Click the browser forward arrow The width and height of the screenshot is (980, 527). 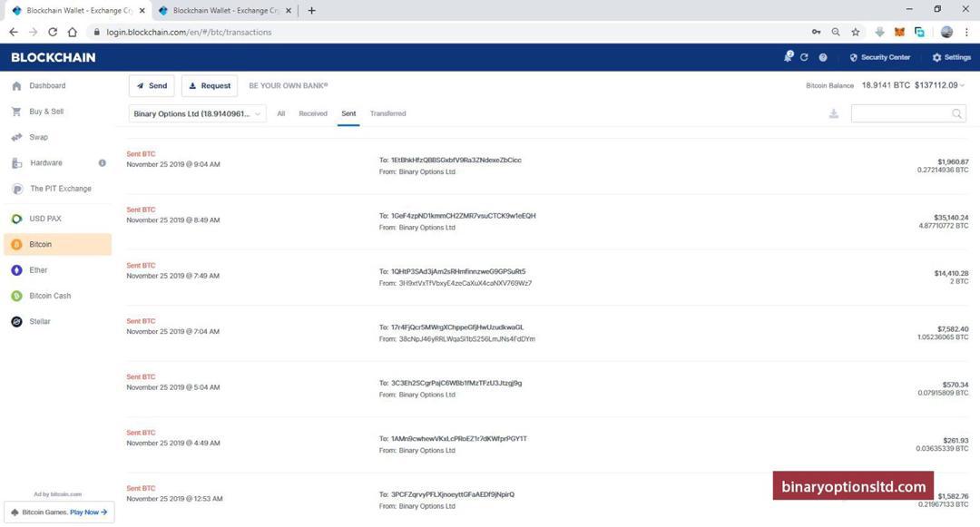coord(34,32)
